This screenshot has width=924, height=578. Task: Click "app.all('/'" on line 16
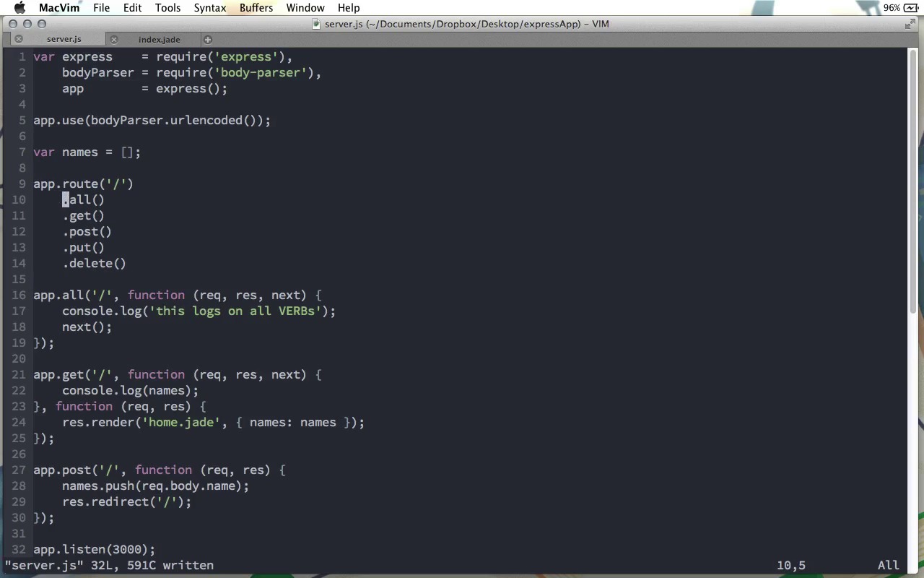click(x=73, y=295)
